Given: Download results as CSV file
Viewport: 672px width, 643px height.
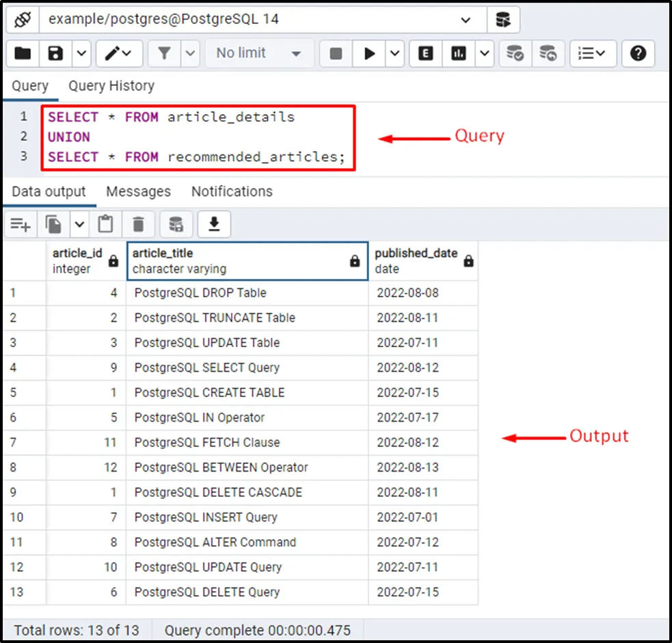Looking at the screenshot, I should (214, 223).
